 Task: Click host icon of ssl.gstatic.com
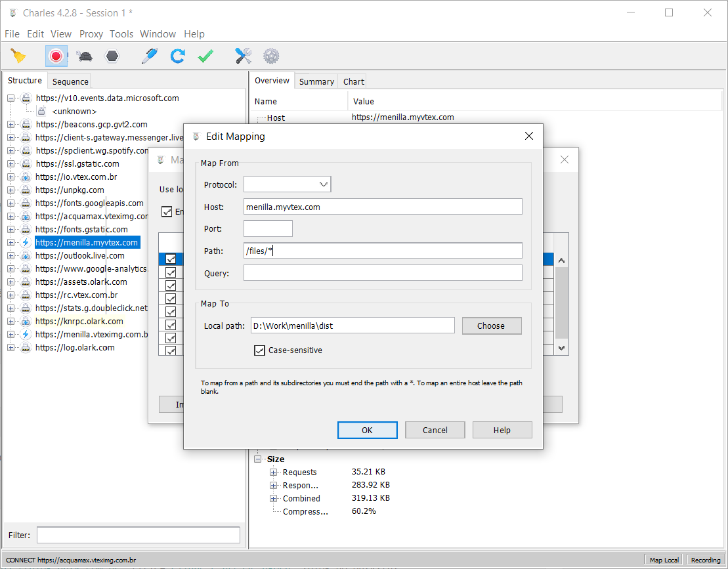coord(26,163)
